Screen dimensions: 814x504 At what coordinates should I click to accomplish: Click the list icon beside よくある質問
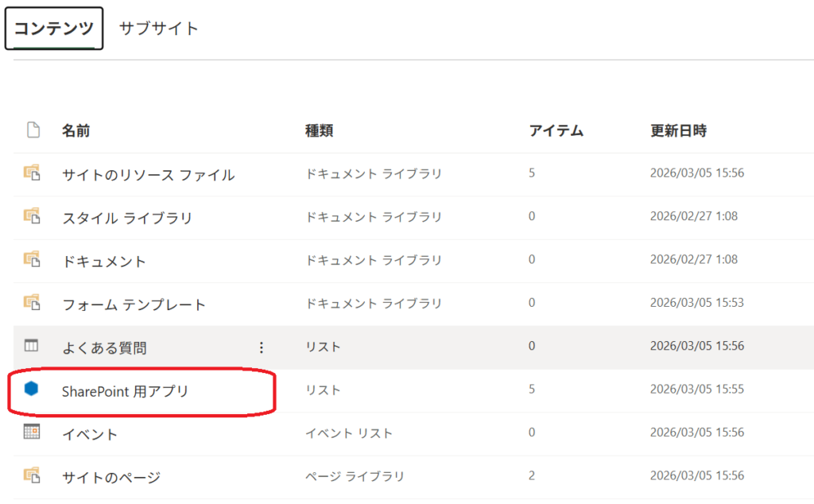point(32,346)
